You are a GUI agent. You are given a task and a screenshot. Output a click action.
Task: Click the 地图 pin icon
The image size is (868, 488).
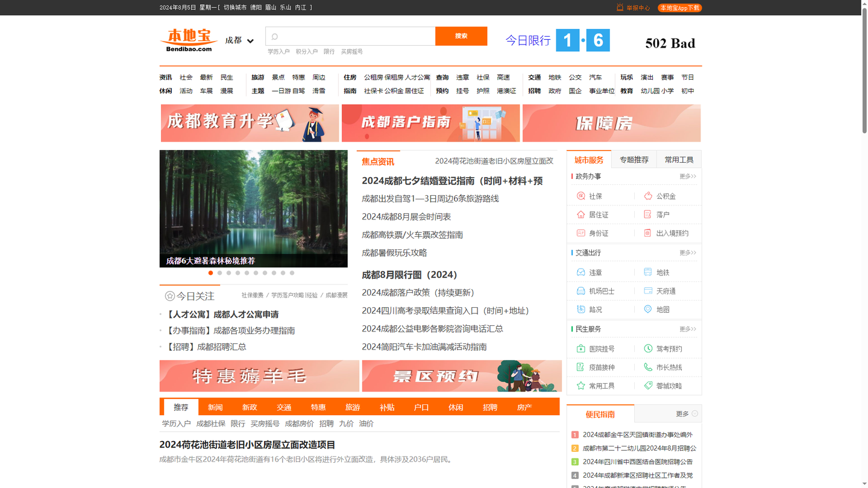coord(648,309)
